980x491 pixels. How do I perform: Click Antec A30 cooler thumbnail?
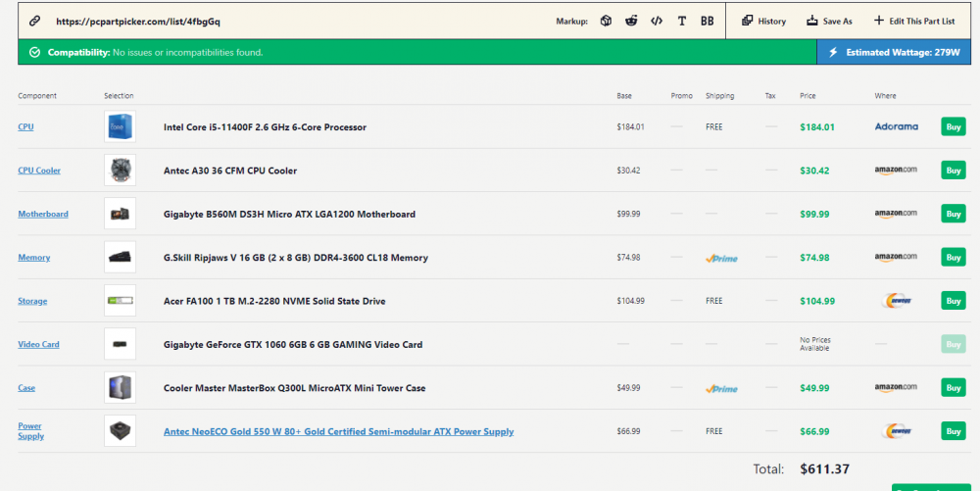click(120, 171)
